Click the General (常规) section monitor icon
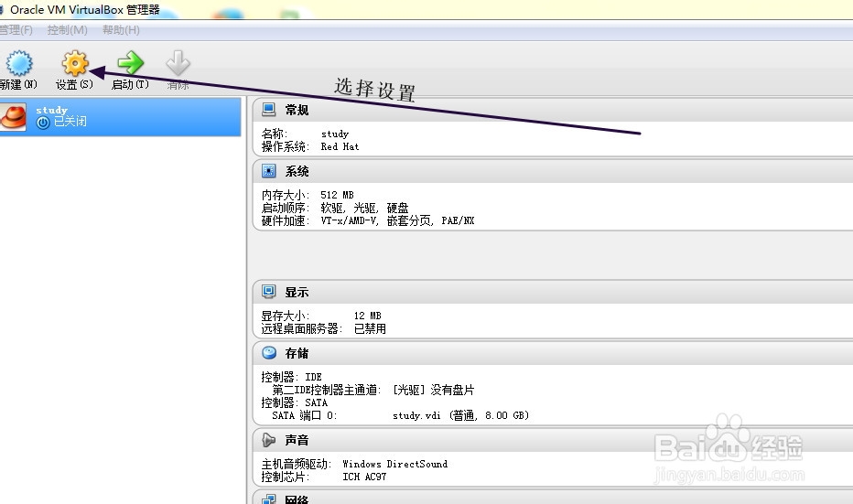The image size is (853, 504). (x=269, y=109)
